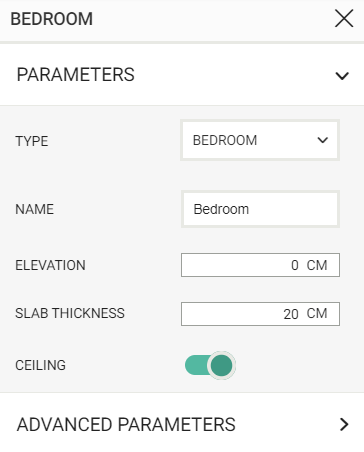Viewport: 364px width, 452px height.
Task: Click the TYPE label text
Action: coord(32,141)
